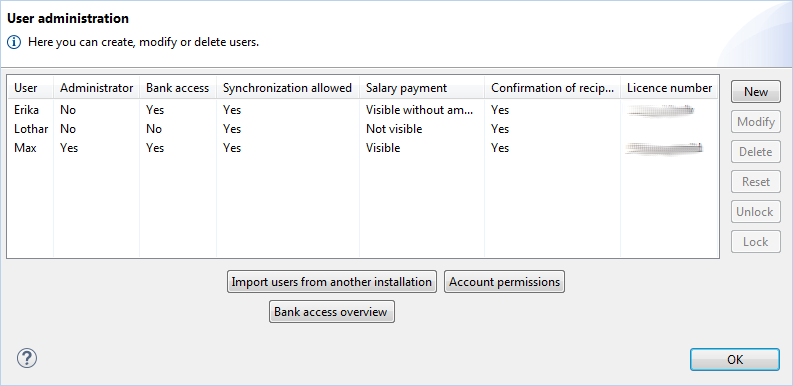Screen dimensions: 793x386
Task: Open Import users from another installation
Action: (x=332, y=282)
